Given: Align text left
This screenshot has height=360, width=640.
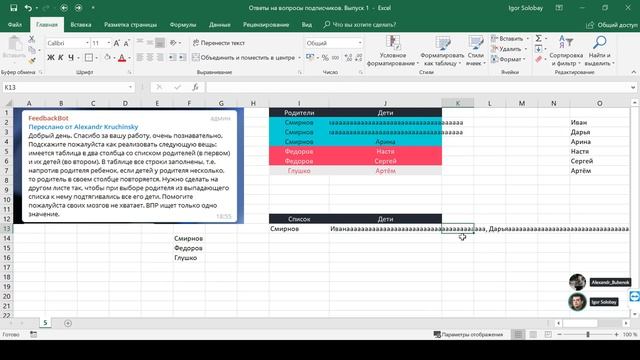Looking at the screenshot, I should tap(140, 58).
